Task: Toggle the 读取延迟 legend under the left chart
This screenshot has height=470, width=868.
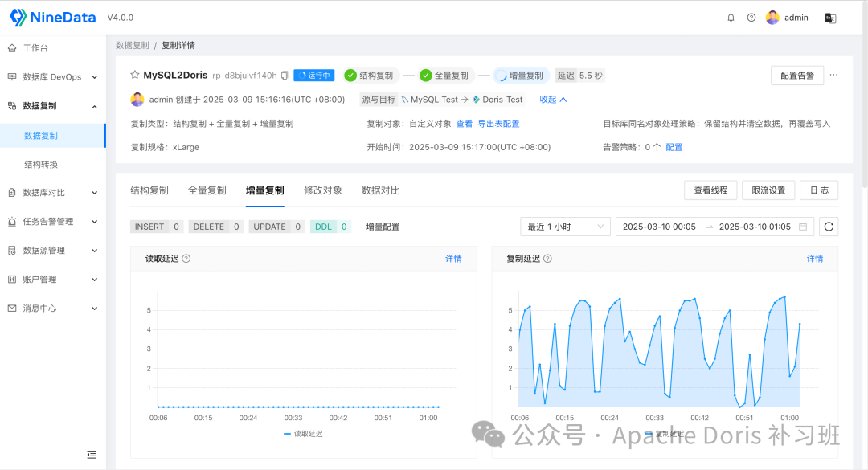Action: [303, 433]
